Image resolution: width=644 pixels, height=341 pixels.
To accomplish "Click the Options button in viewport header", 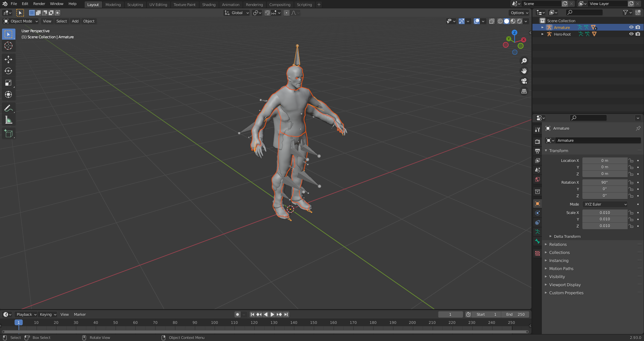I will (519, 13).
